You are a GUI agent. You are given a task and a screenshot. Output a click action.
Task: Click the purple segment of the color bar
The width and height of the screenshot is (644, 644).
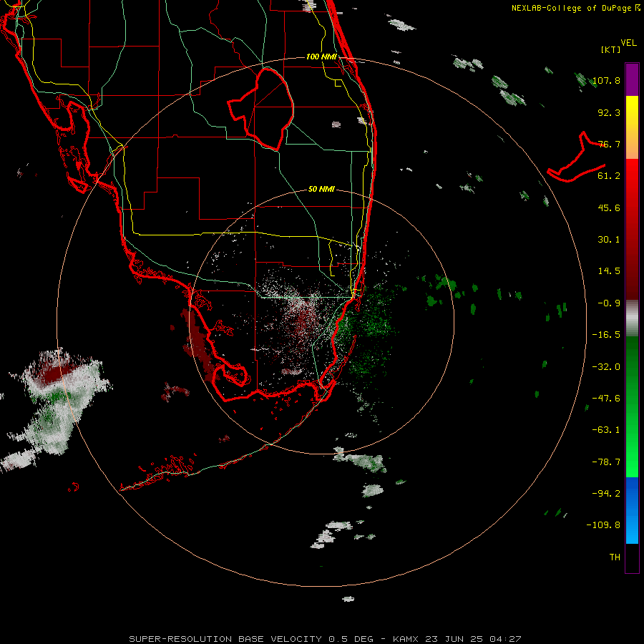pyautogui.click(x=632, y=79)
